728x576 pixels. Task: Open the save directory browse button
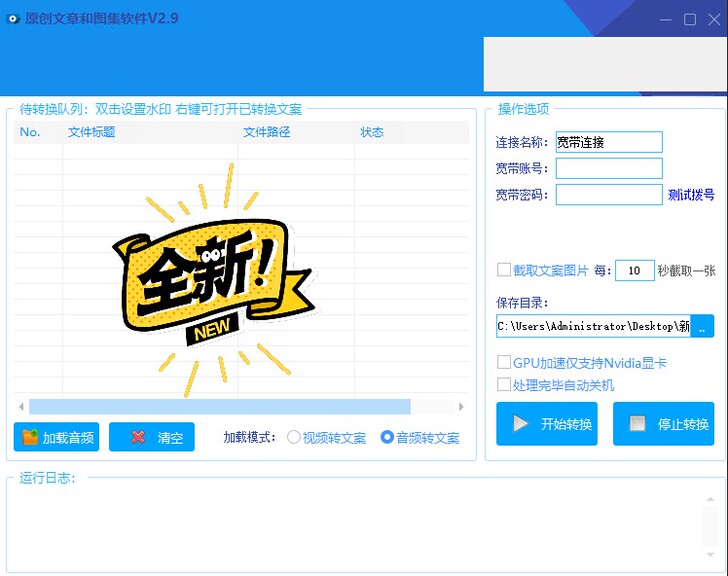pos(702,326)
